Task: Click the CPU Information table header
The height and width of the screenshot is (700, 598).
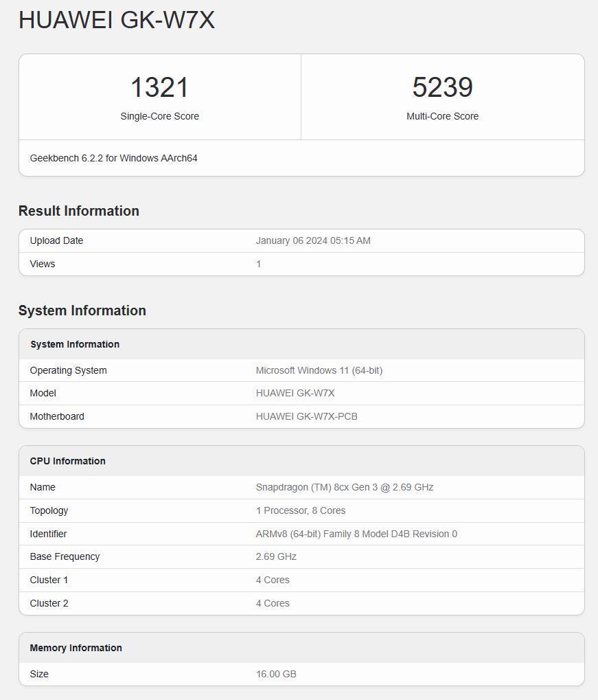Action: [67, 461]
